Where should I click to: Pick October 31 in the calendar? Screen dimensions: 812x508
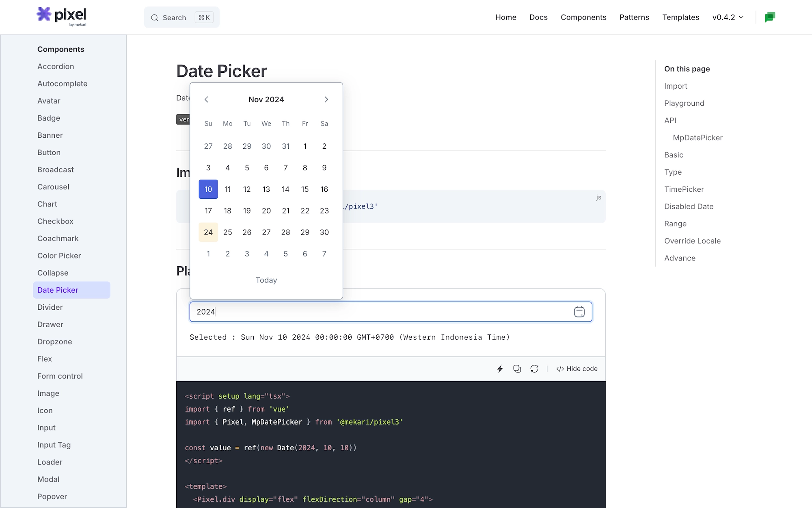[286, 146]
